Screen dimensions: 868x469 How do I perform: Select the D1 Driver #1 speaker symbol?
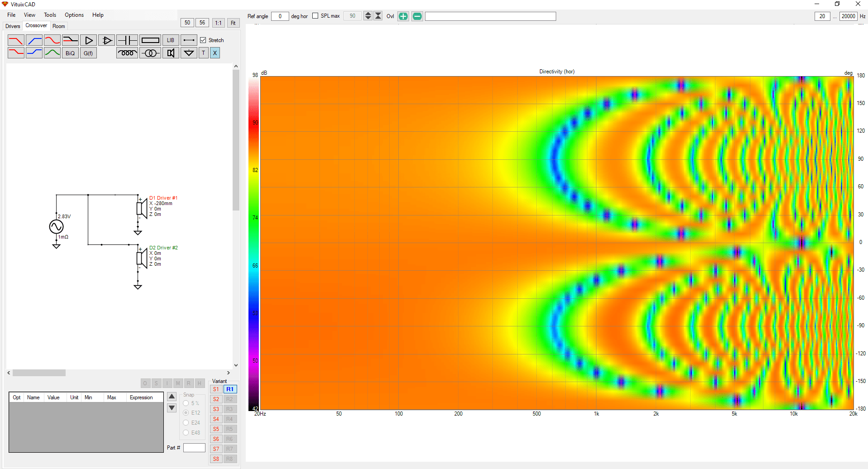click(x=142, y=209)
